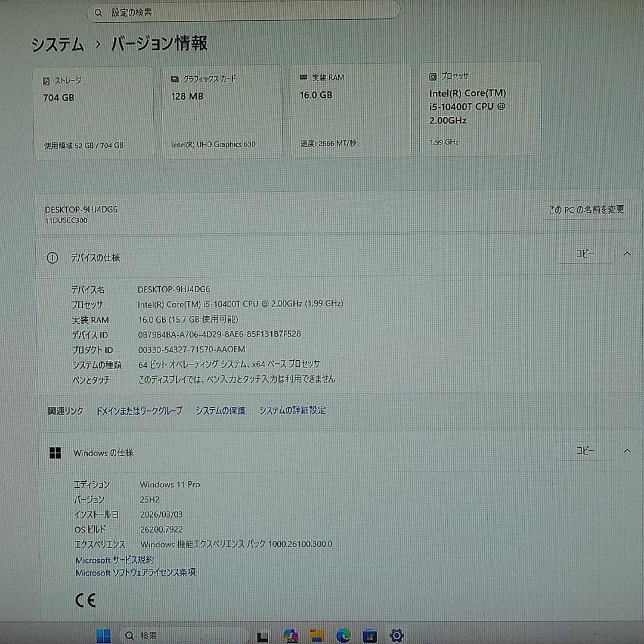The height and width of the screenshot is (644, 644).
Task: Select processor value Intel(R) Core(TM) i5-10400T row
Action: tap(240, 304)
